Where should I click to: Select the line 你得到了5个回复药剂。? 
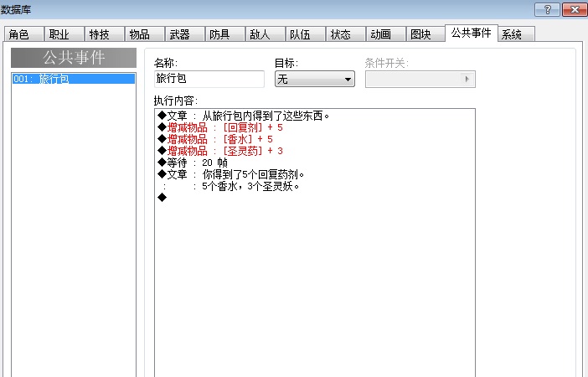point(231,174)
